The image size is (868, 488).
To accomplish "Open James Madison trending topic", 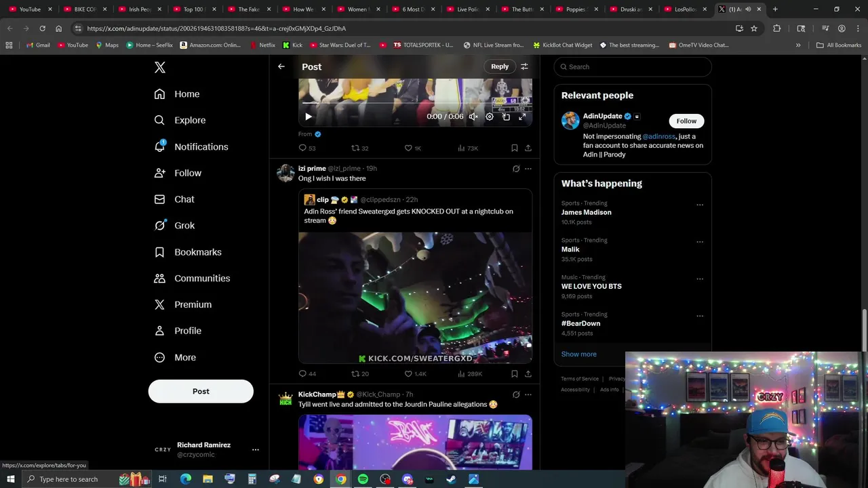I will pos(586,212).
